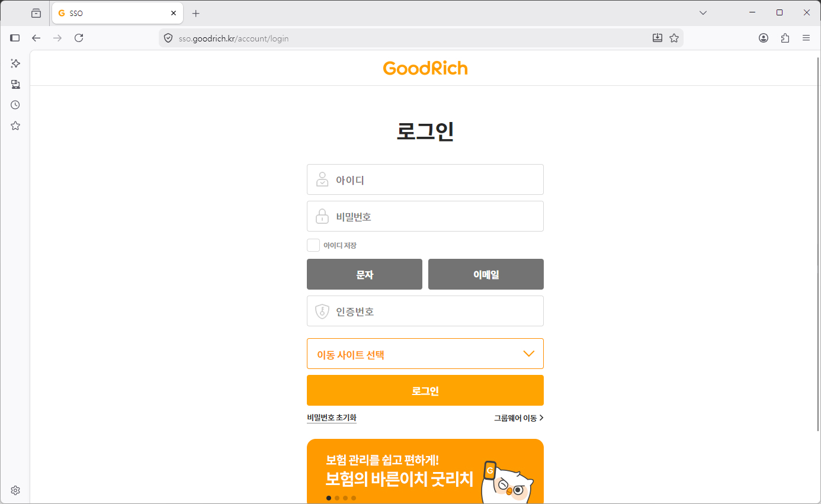This screenshot has height=504, width=821.
Task: Open the bookmarks star sidebar icon
Action: point(15,126)
